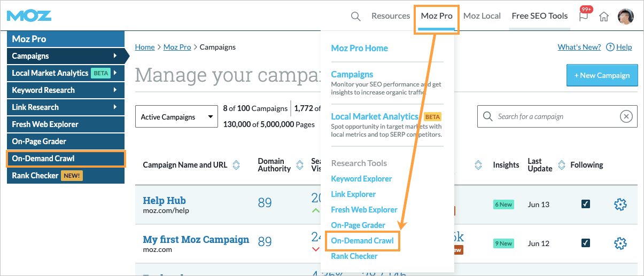The height and width of the screenshot is (276, 644).
Task: Go to the home house icon
Action: (604, 17)
